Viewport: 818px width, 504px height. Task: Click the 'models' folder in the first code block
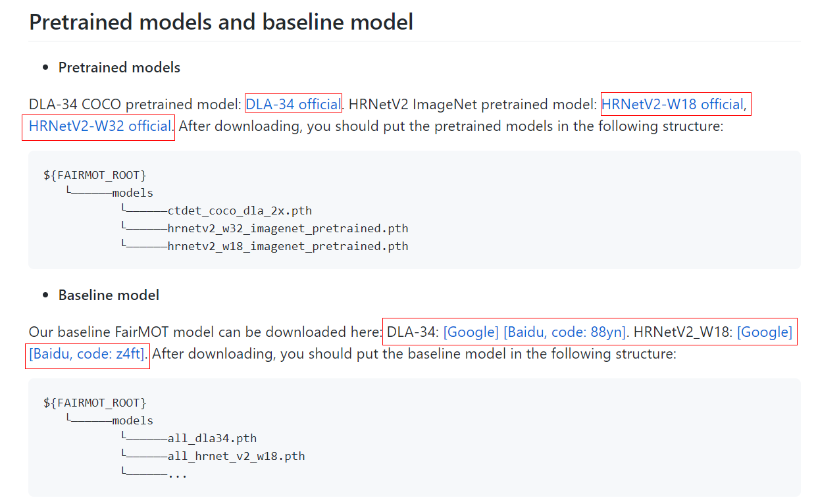[132, 193]
